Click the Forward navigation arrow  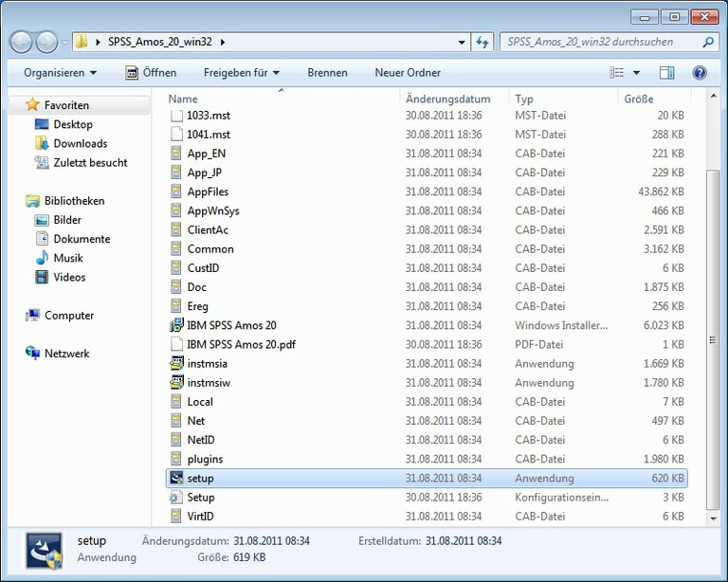[46, 43]
